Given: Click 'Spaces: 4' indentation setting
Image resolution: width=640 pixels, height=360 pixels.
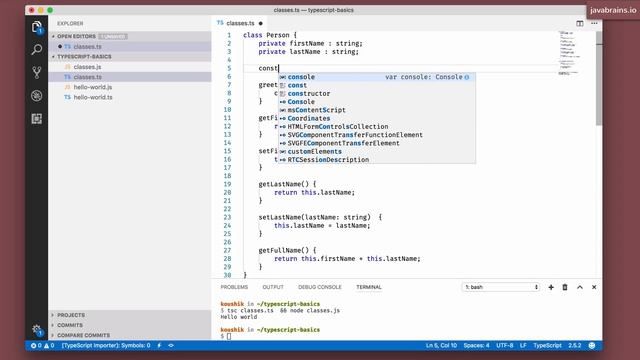Looking at the screenshot, I should click(476, 346).
